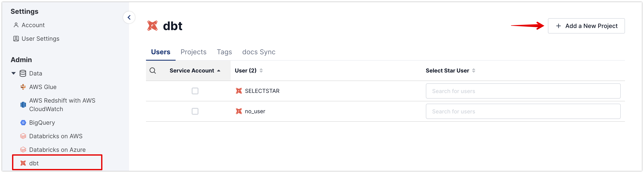Image resolution: width=644 pixels, height=173 pixels.
Task: Click the AWS Redshift icon in sidebar
Action: (23, 105)
